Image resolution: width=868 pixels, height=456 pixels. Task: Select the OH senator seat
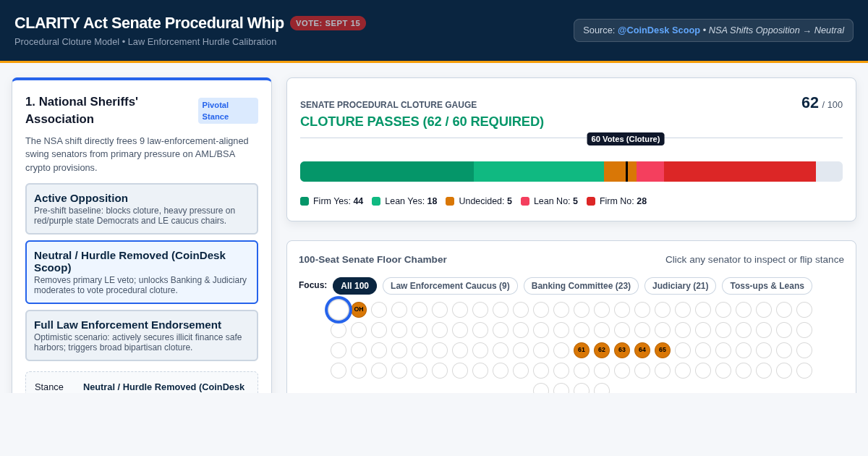(x=359, y=310)
